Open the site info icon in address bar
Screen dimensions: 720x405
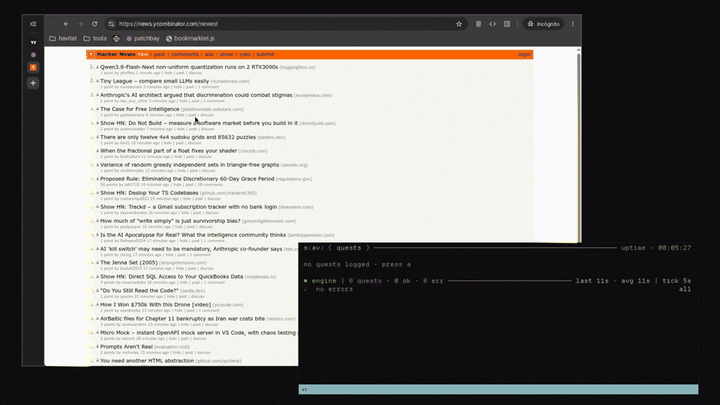click(112, 24)
